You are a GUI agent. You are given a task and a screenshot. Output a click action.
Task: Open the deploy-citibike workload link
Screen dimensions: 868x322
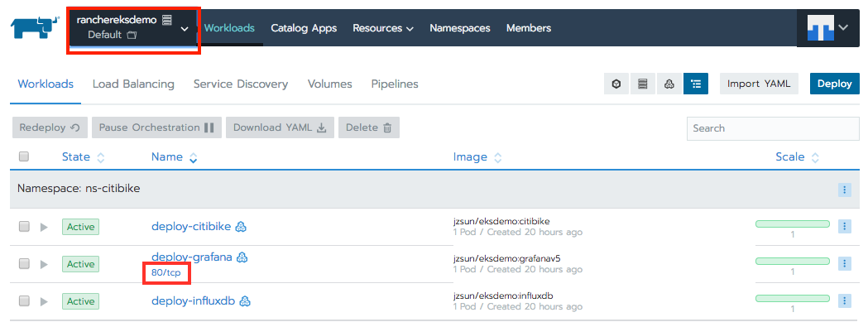[x=191, y=226]
